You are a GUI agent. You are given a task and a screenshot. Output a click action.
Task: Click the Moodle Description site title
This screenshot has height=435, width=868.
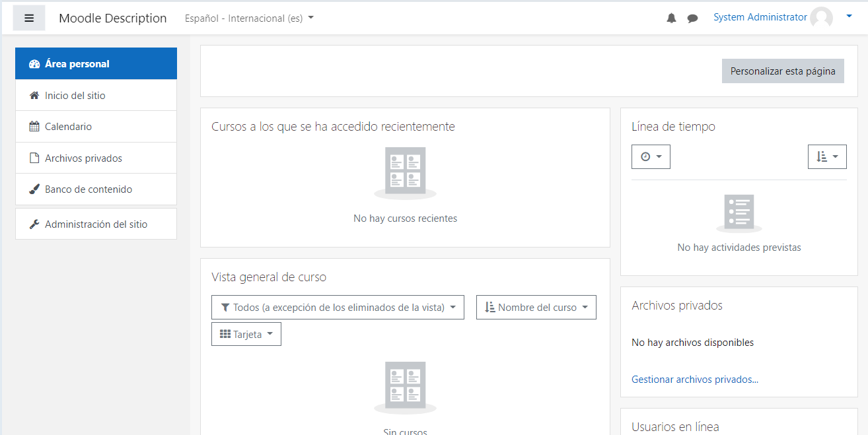click(x=113, y=18)
